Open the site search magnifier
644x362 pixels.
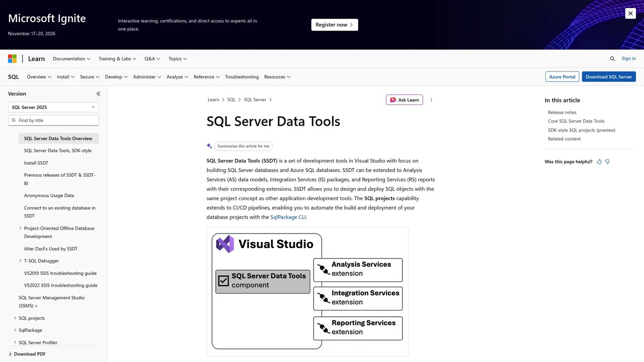[x=612, y=59]
